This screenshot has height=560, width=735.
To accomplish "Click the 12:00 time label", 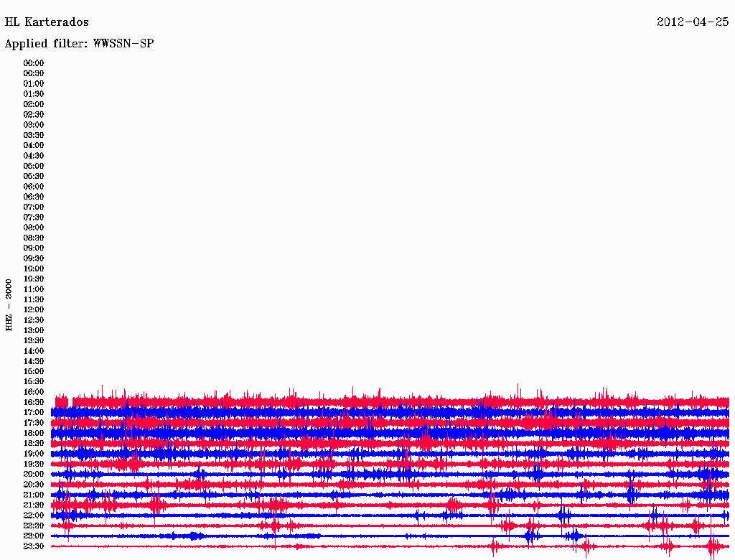I will pyautogui.click(x=33, y=309).
